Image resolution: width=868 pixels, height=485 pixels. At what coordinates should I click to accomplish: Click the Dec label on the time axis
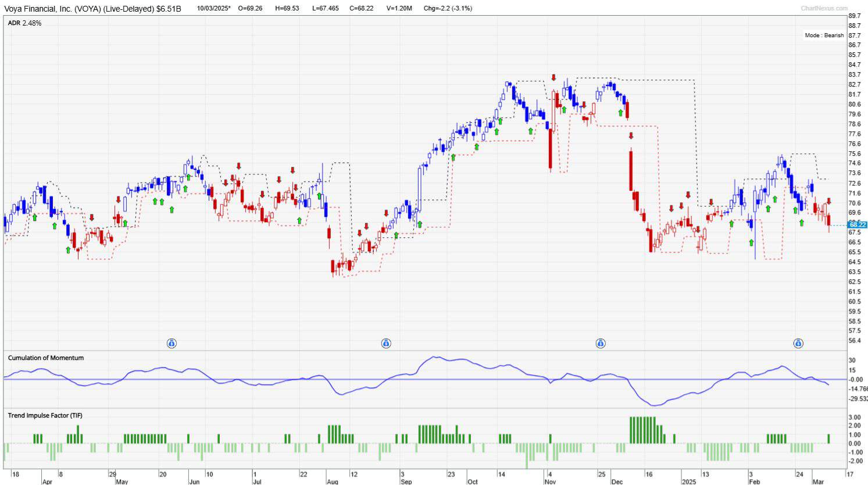[617, 482]
